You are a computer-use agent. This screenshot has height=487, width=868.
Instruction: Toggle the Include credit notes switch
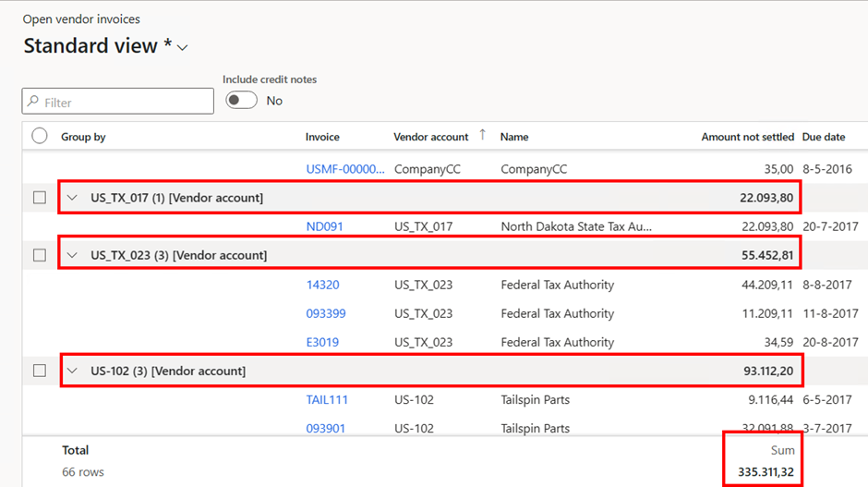pyautogui.click(x=241, y=101)
